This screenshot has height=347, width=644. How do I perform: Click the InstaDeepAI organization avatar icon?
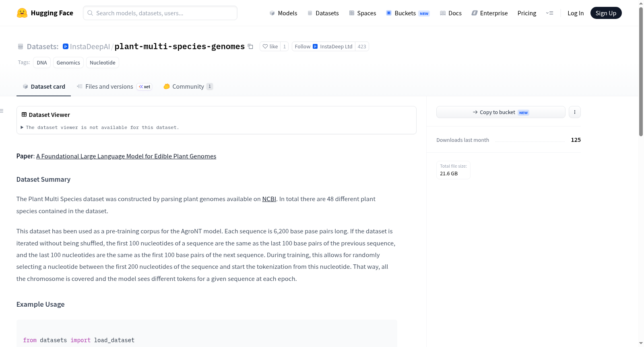(66, 46)
